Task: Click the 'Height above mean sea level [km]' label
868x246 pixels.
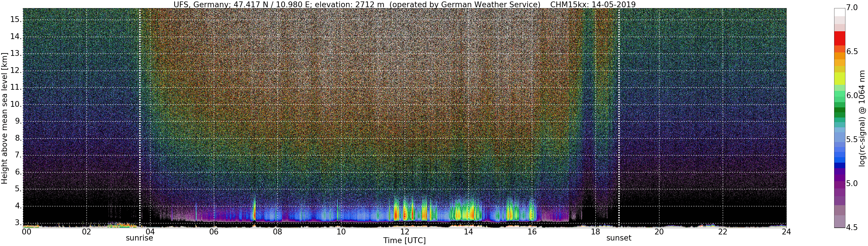Action: coord(4,118)
